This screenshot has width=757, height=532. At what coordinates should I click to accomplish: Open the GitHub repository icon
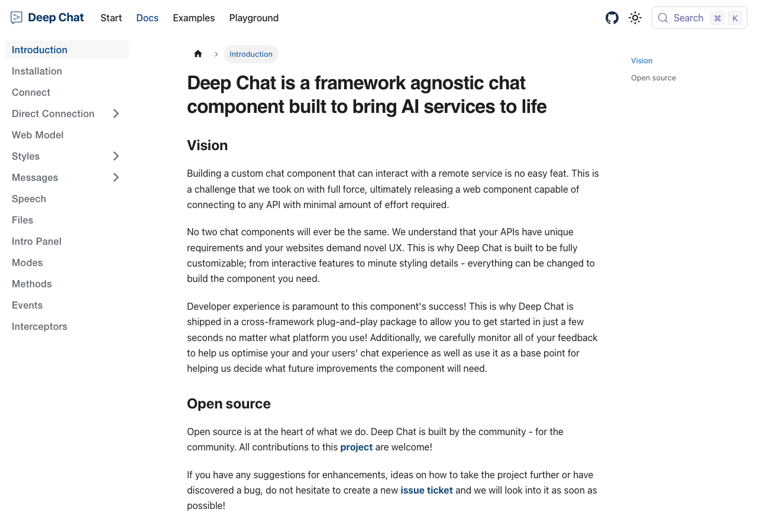(x=612, y=18)
